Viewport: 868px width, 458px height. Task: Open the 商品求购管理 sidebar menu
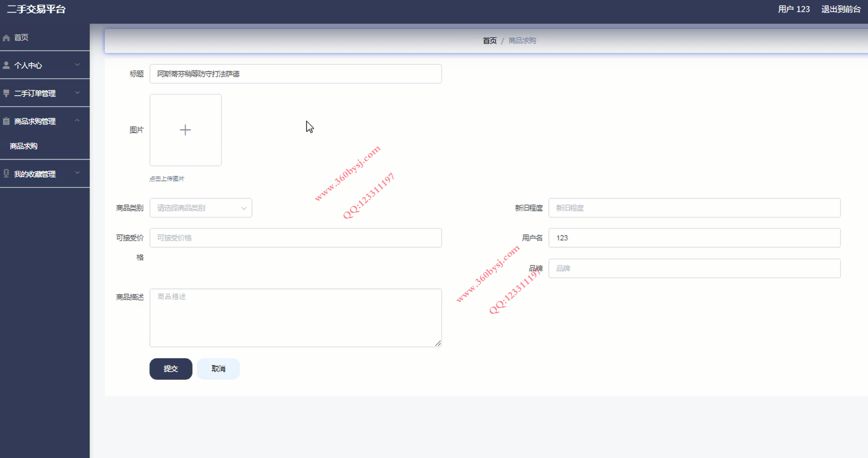(45, 121)
